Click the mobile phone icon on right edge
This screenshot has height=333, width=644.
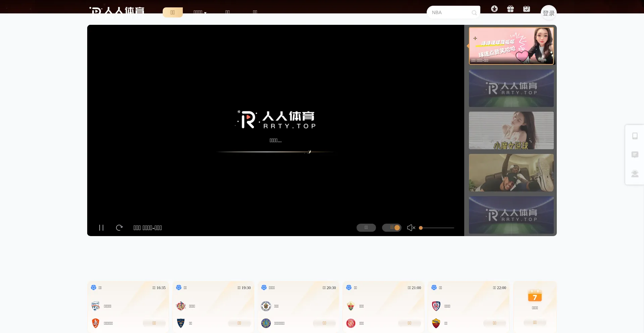(635, 136)
